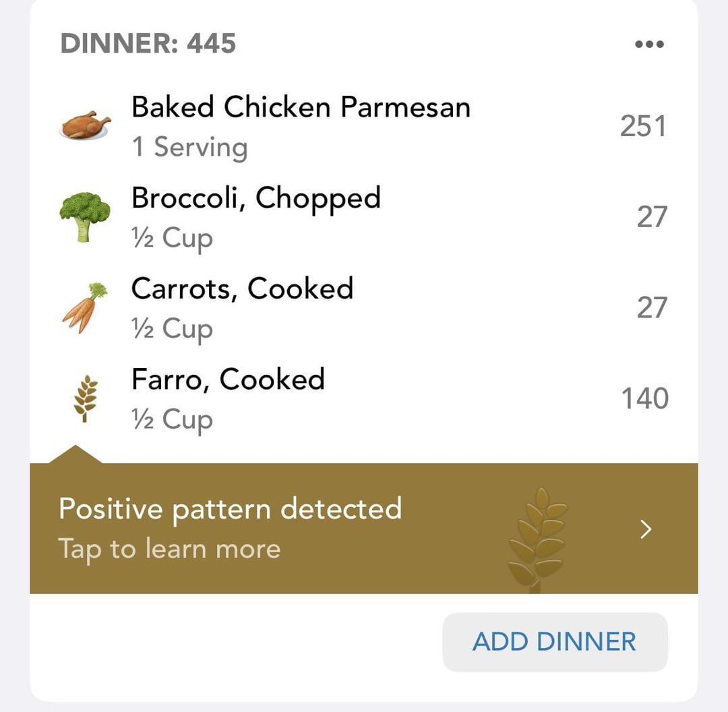The image size is (728, 712).
Task: Tap the ½ Cup label under Farro
Action: click(x=173, y=420)
